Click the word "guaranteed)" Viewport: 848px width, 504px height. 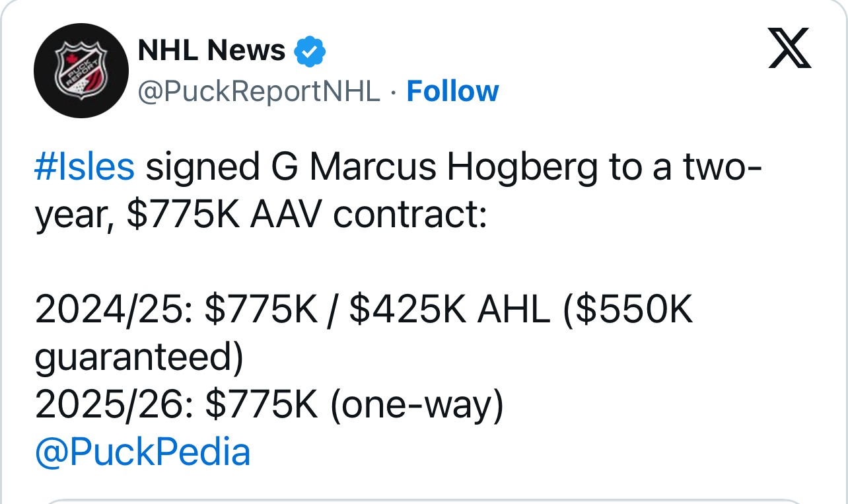139,358
